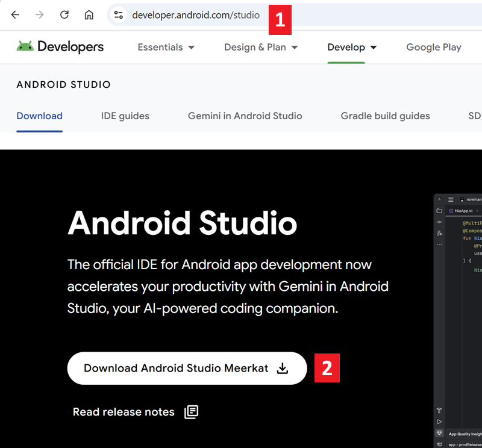Close the NiaApp.kt tab in IDE preview
Viewport: 482px width, 448px height.
click(477, 211)
